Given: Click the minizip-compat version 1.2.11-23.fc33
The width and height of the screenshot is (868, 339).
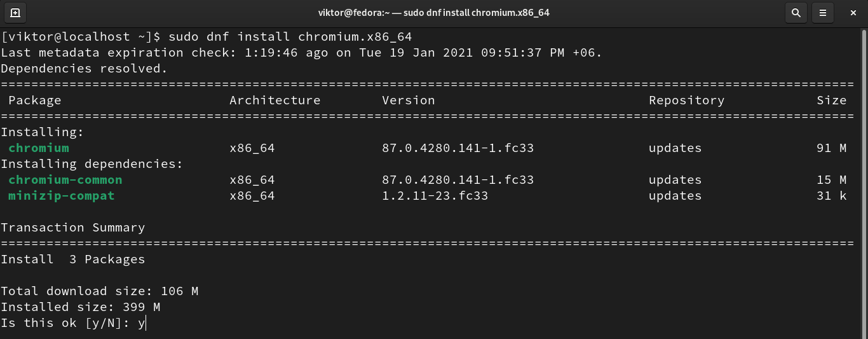Looking at the screenshot, I should pos(435,196).
